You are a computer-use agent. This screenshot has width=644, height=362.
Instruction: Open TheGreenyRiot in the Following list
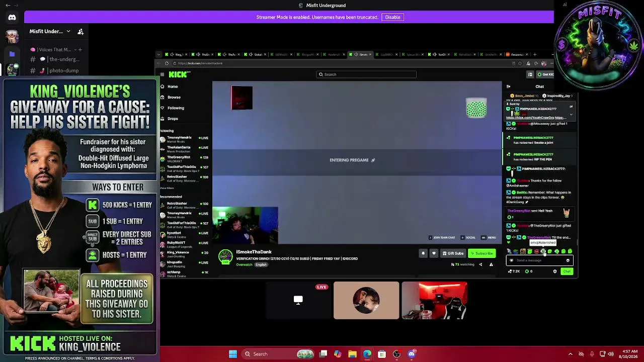(184, 159)
